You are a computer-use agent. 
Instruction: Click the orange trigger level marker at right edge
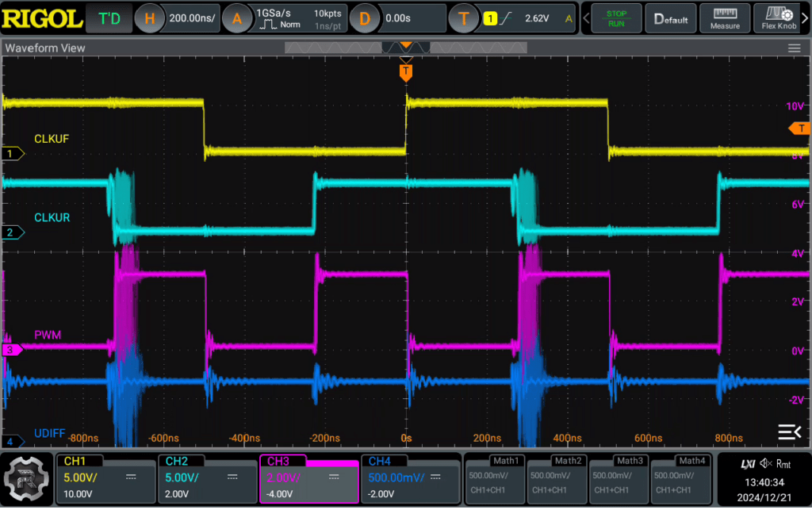[x=799, y=128]
